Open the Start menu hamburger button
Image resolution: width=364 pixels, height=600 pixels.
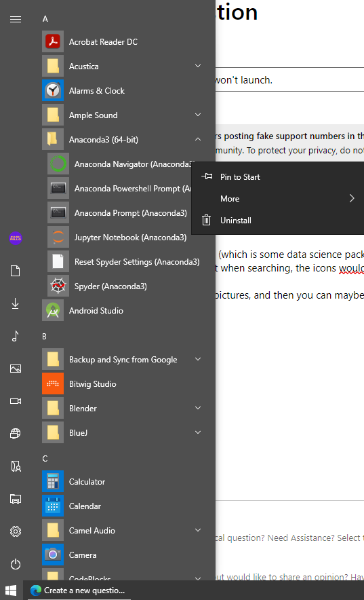pos(16,19)
